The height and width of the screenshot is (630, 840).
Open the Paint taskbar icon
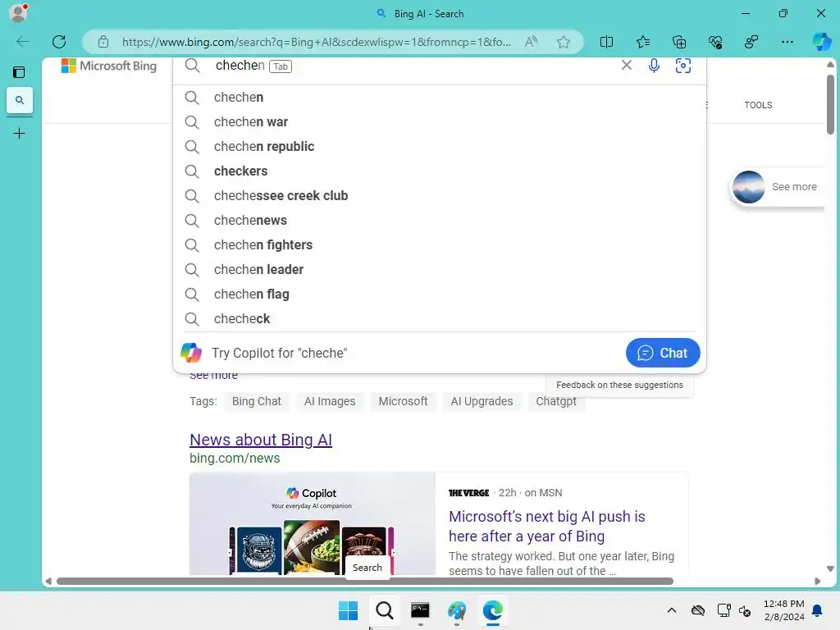(x=456, y=610)
